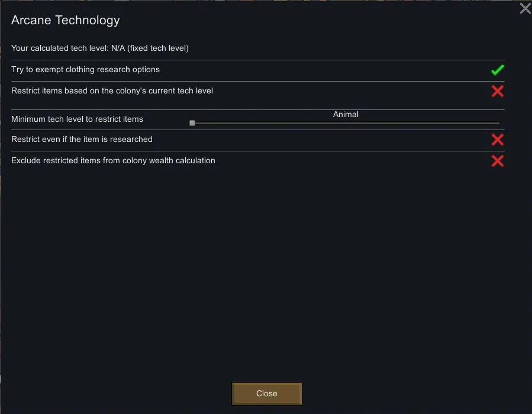Click the minimum tech level slider handle

(192, 123)
